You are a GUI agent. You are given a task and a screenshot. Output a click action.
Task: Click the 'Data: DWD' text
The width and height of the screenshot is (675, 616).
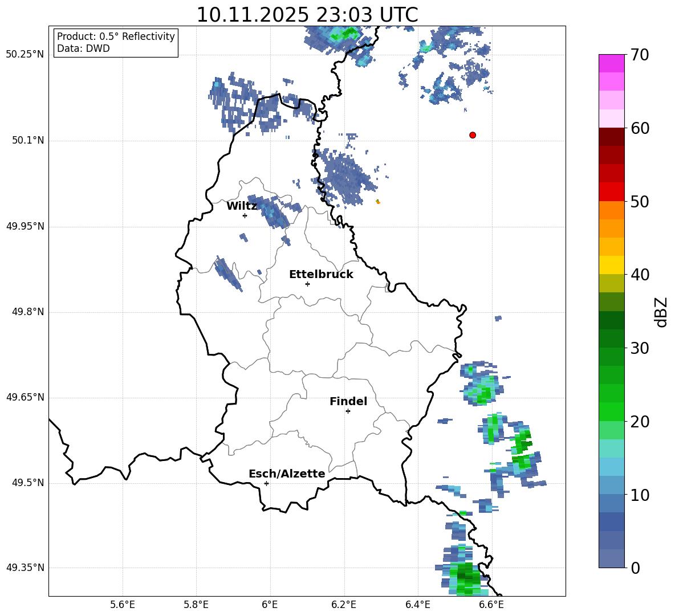coord(83,48)
